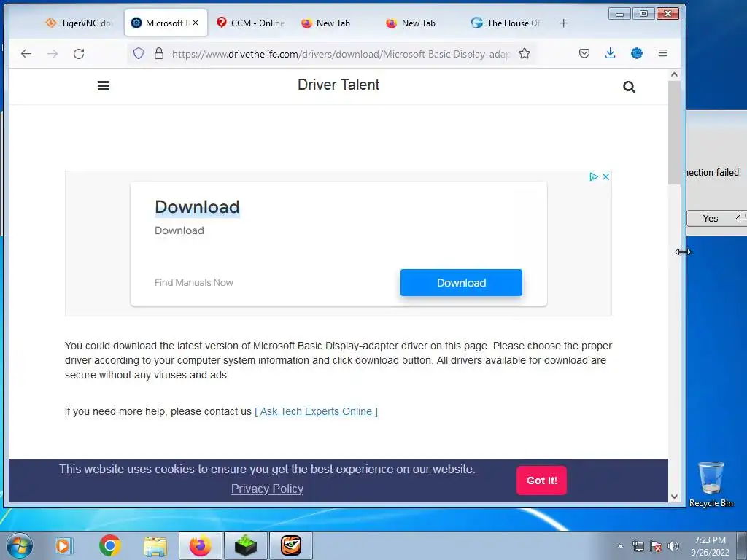Click the Find Manuals Now text
747x560 pixels.
194,282
